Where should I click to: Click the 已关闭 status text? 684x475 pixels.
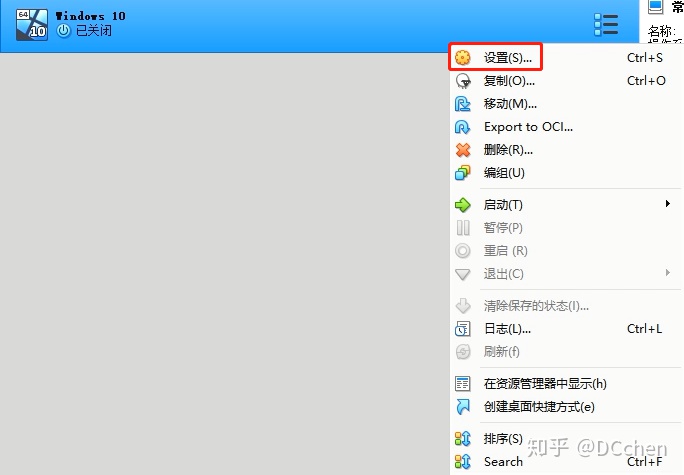point(93,31)
